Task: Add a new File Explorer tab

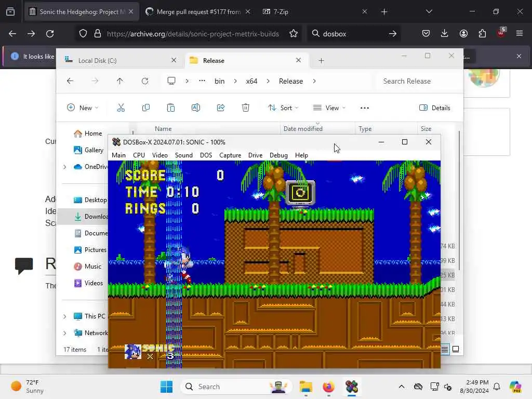Action: 321,60
